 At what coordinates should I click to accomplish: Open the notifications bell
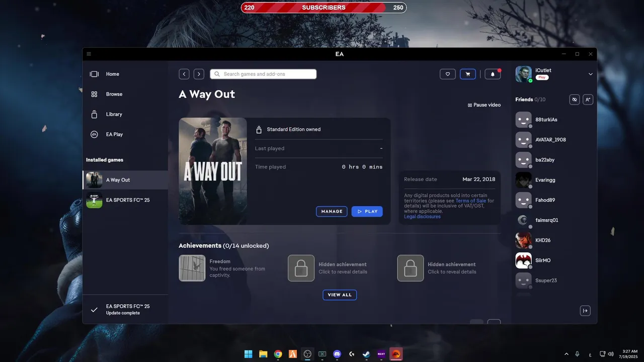[493, 74]
